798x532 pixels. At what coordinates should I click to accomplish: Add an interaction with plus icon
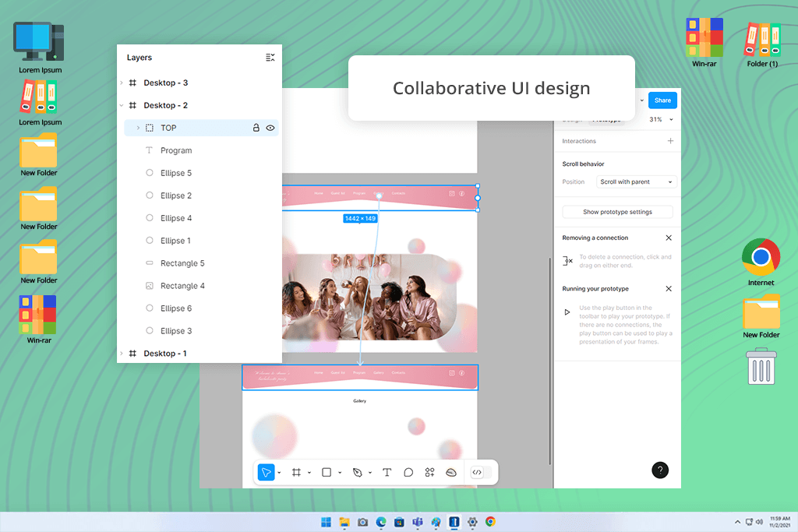pos(670,141)
